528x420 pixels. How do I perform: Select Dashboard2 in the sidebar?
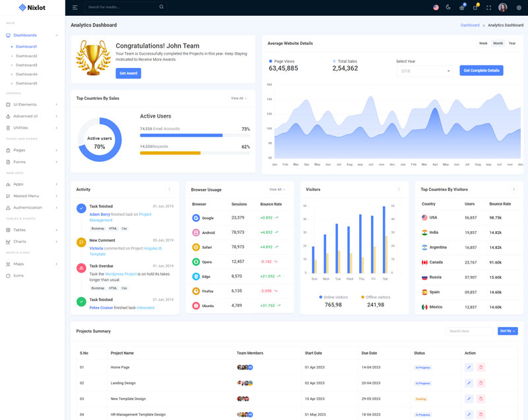point(26,56)
